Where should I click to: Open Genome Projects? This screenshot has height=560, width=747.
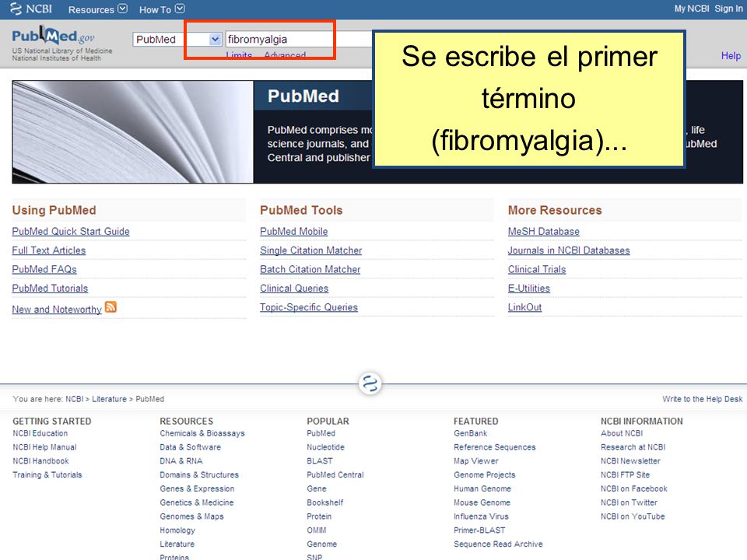[485, 474]
